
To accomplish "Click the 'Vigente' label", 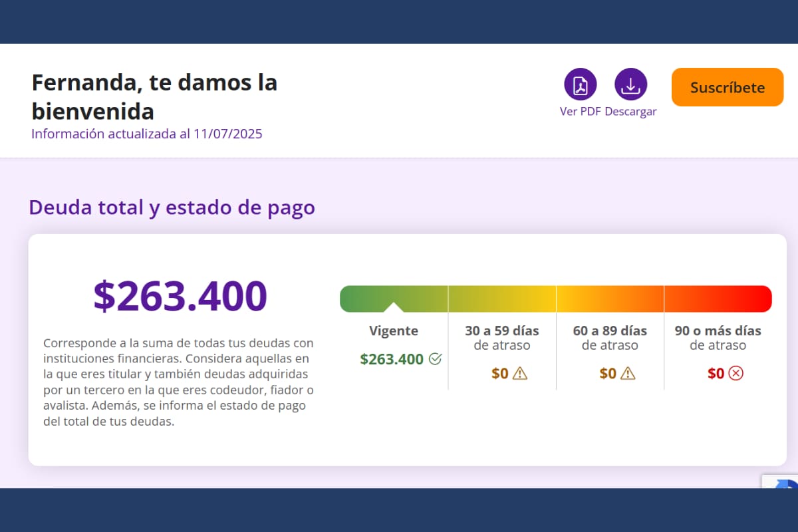I will tap(394, 331).
